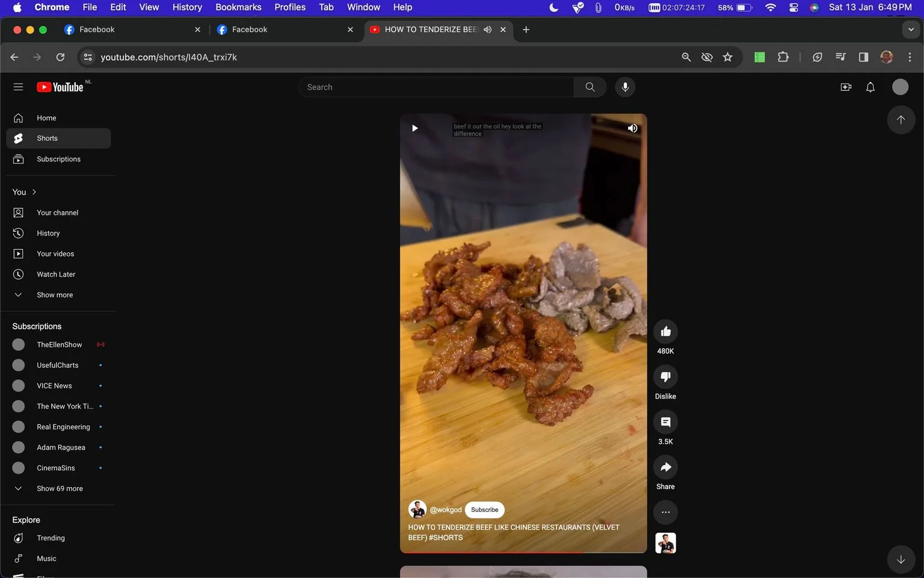This screenshot has width=924, height=578.
Task: View site information icon in address bar
Action: click(x=88, y=57)
